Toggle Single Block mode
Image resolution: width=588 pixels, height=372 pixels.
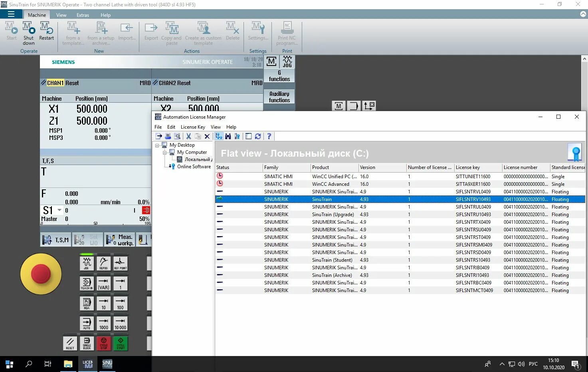[x=87, y=343]
